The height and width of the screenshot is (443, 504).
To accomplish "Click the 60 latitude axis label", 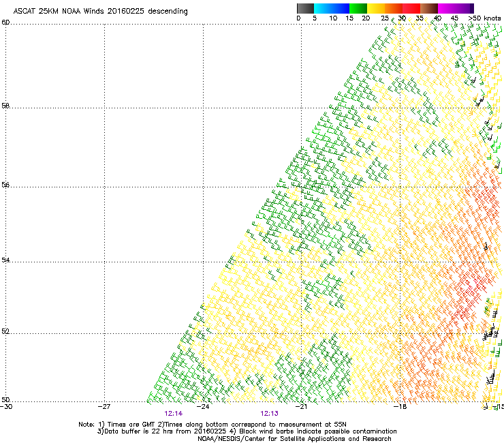I will [5, 22].
